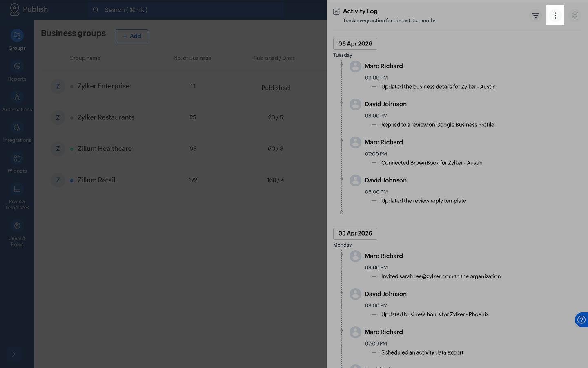Viewport: 588px width, 368px height.
Task: Add a new business group
Action: click(x=132, y=36)
